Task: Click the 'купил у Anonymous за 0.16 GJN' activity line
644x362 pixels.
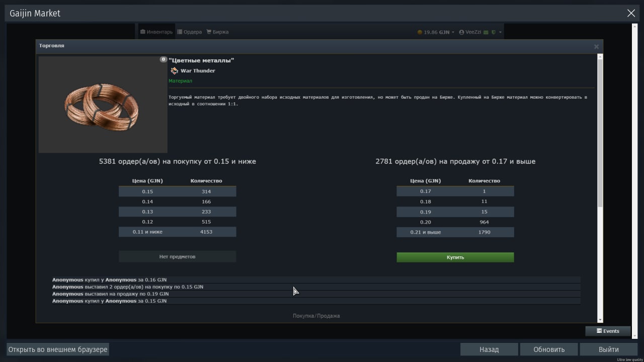Action: tap(316, 279)
